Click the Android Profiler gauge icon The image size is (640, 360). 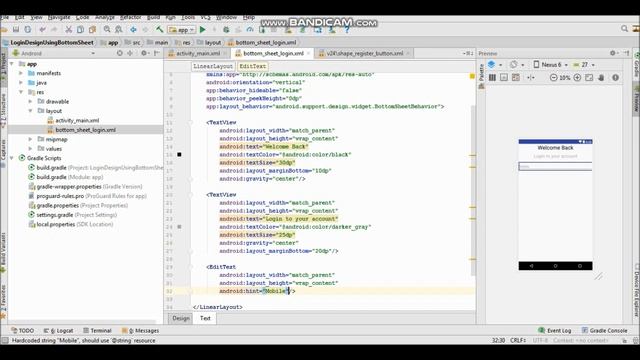coord(250,29)
